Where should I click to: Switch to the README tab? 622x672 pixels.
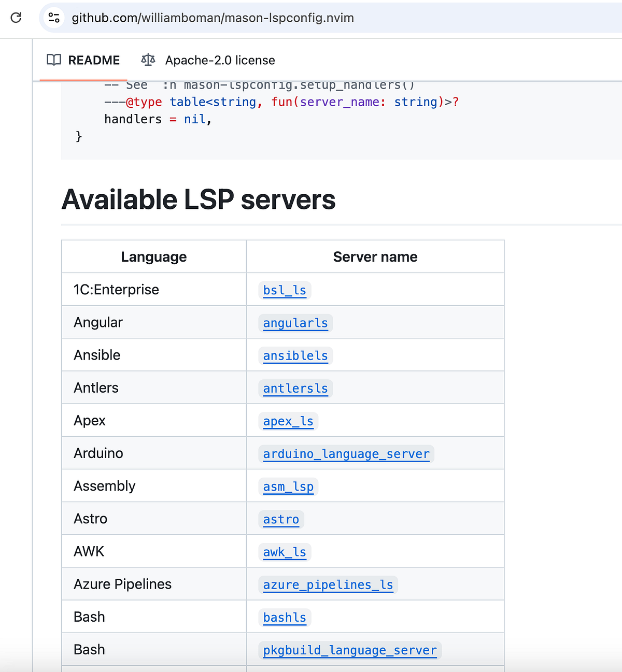point(94,60)
